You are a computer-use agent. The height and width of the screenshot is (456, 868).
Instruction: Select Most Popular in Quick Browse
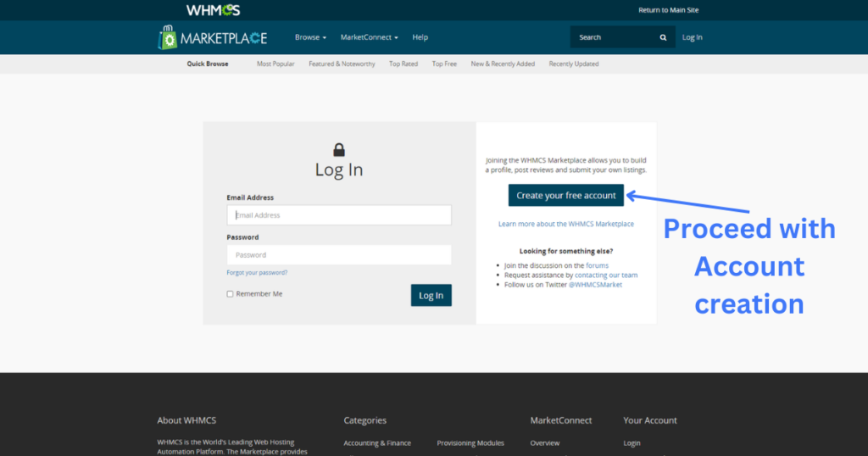(275, 64)
